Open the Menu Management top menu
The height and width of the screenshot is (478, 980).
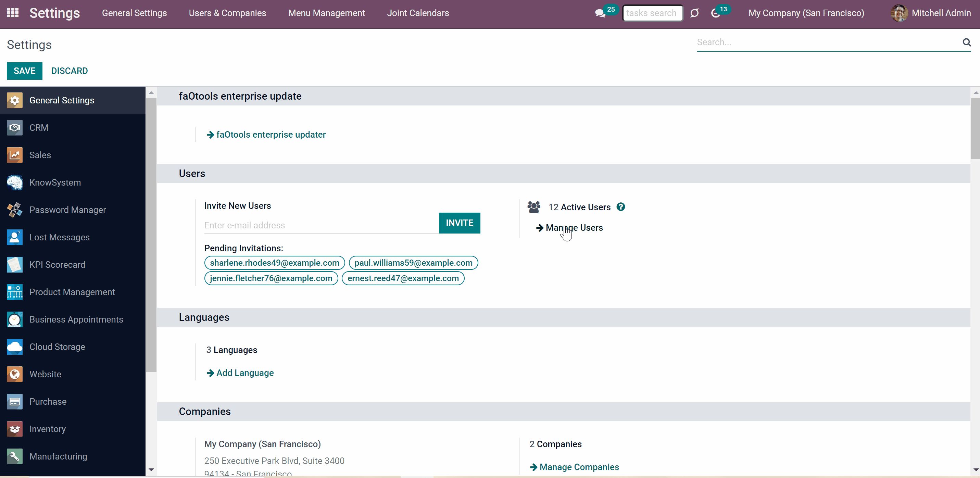(326, 13)
